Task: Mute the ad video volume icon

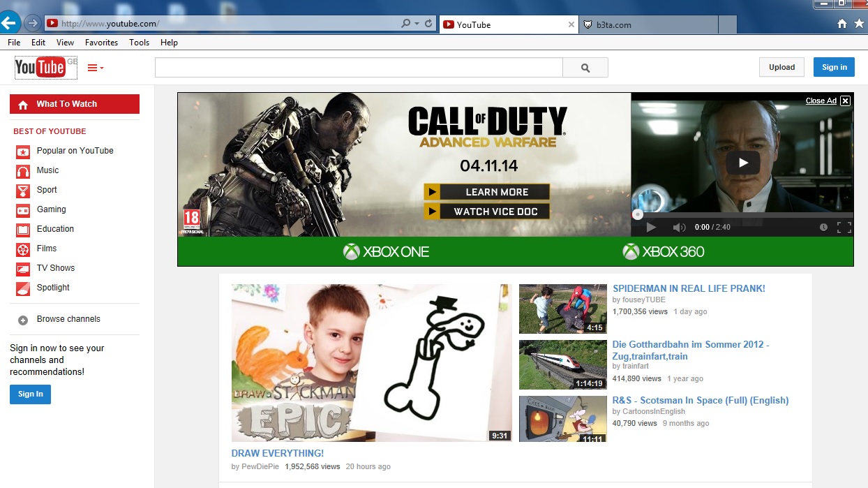Action: (679, 227)
